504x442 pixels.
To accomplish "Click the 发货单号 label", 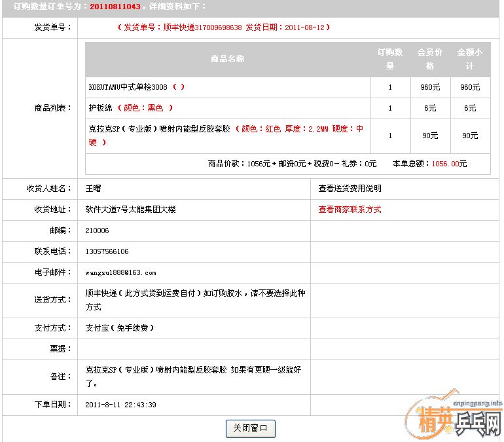I will coord(53,28).
